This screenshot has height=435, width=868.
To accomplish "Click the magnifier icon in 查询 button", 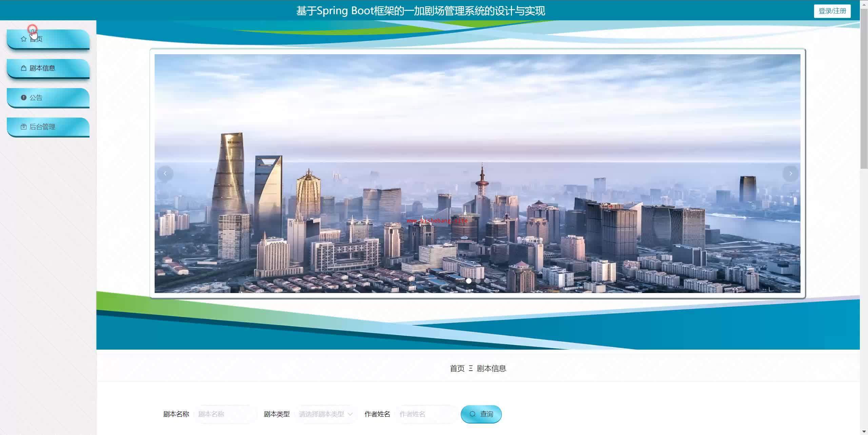I will point(473,414).
